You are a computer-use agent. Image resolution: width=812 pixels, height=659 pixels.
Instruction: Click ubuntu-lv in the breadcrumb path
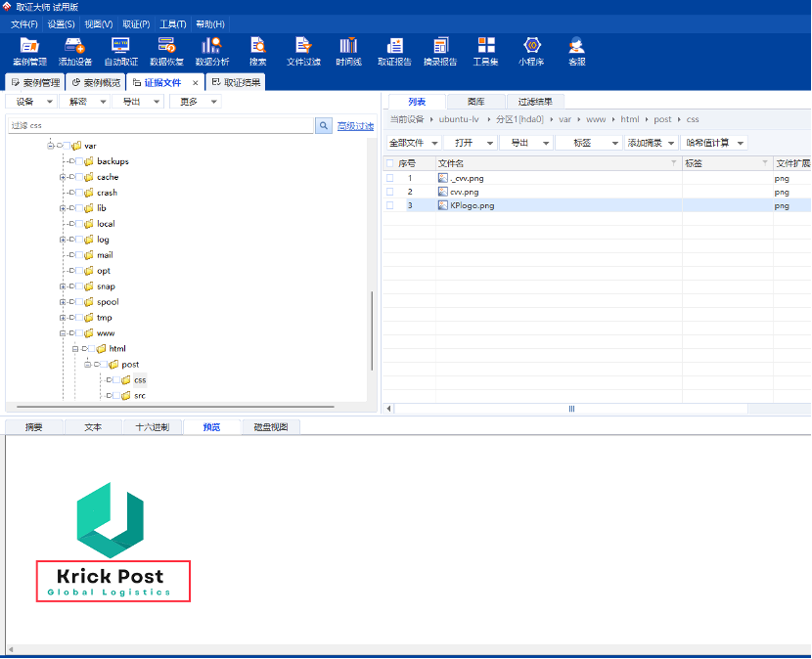[x=459, y=119]
